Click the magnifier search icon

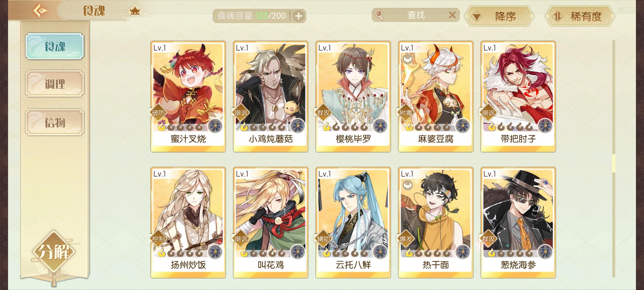[379, 15]
